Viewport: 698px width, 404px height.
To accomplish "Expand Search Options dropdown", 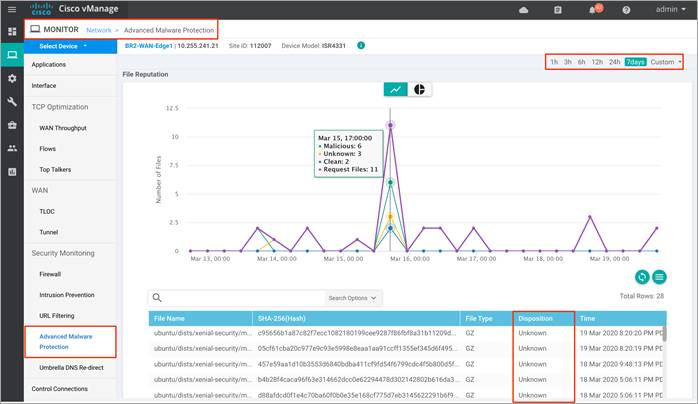I will (353, 298).
